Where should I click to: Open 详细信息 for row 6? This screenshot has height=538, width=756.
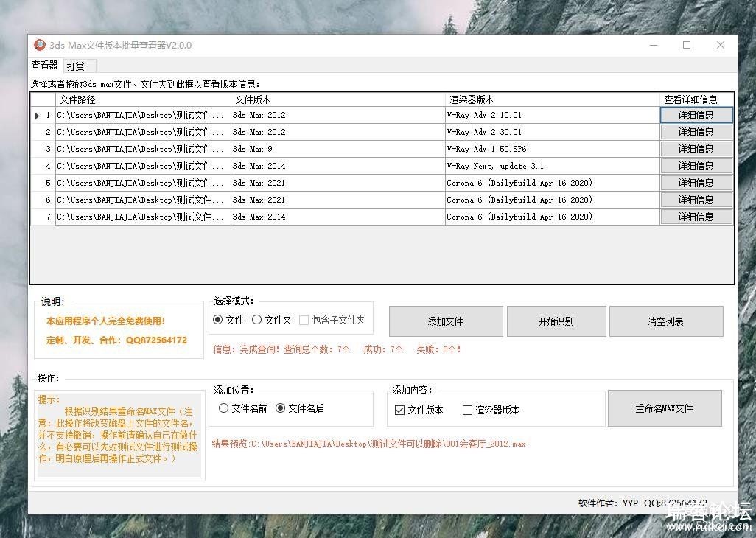(x=696, y=200)
